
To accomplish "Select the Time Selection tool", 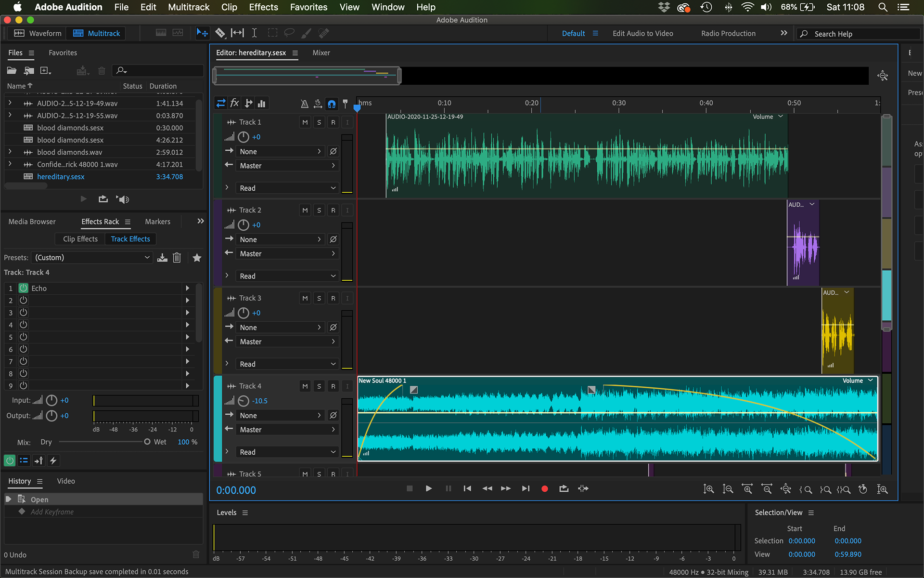I will (255, 33).
